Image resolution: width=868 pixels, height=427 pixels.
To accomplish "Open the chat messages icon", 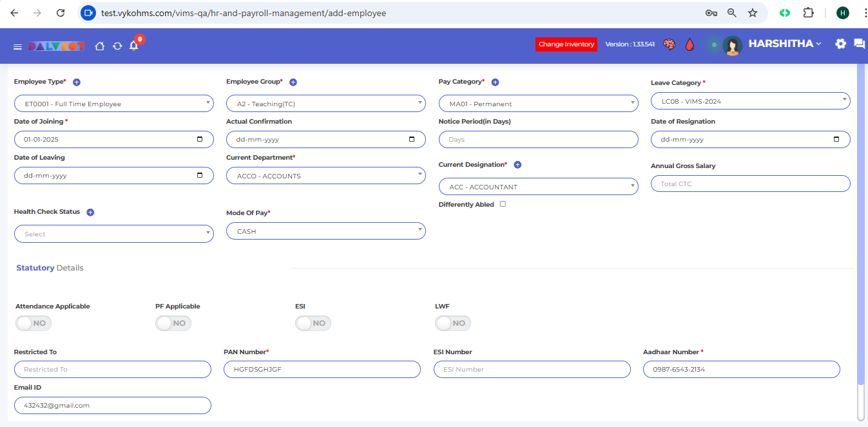I will (859, 44).
